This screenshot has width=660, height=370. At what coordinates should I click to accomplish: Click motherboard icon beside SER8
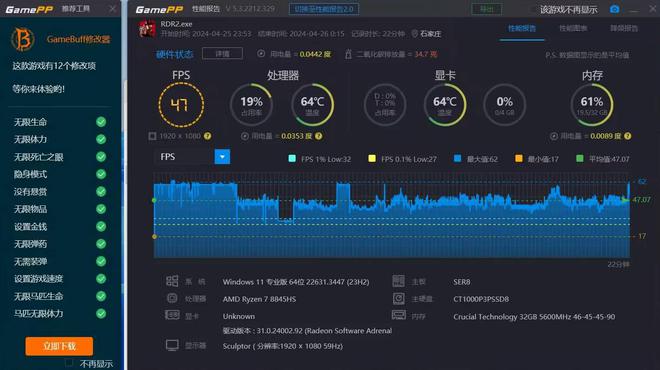click(x=398, y=281)
